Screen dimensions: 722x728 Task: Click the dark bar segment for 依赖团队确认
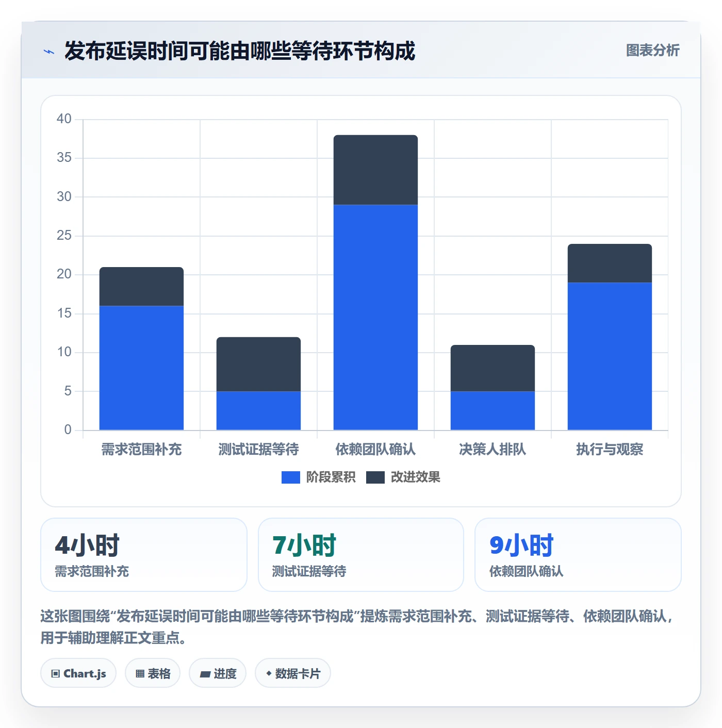[375, 170]
